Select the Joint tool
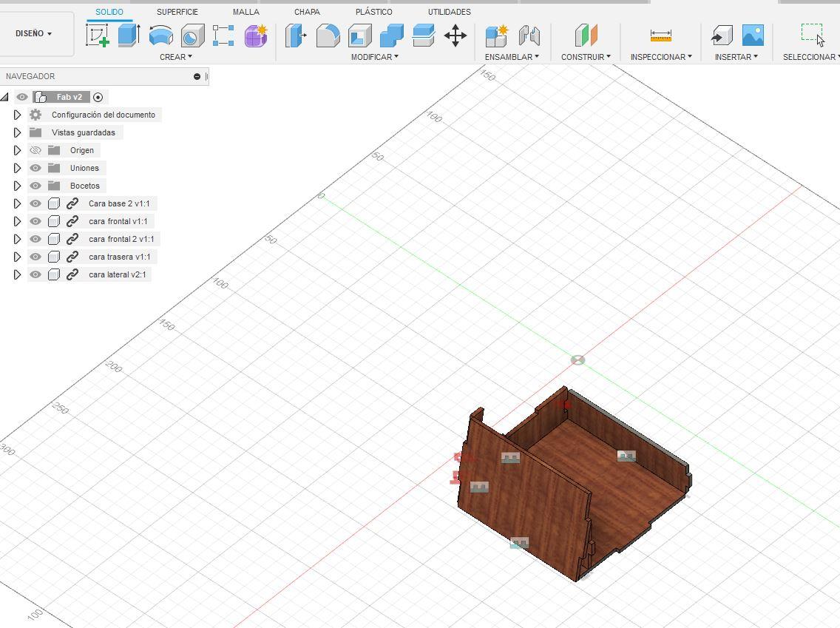 [529, 36]
